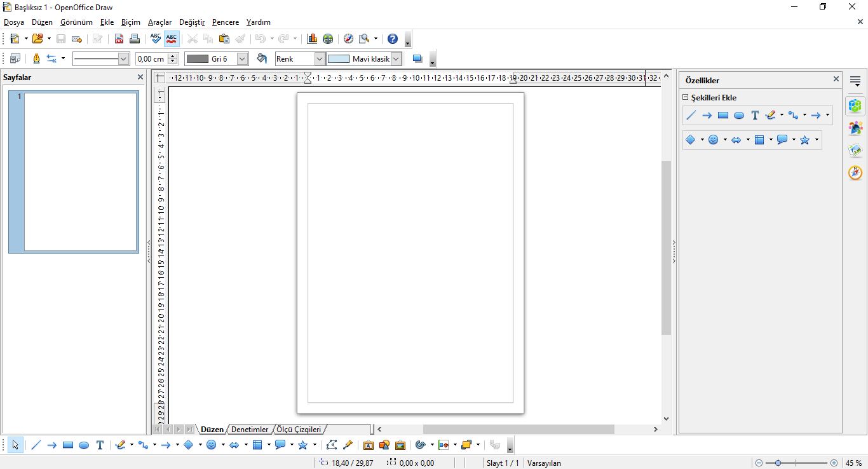Export directly as PDF icon
Viewport: 868px width, 469px height.
click(x=119, y=39)
